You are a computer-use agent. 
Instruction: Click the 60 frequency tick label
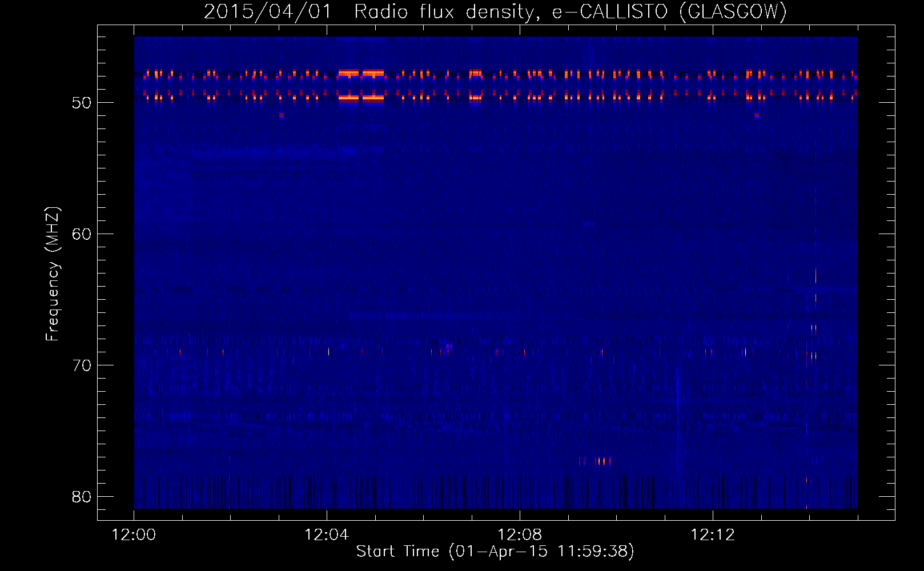[82, 234]
